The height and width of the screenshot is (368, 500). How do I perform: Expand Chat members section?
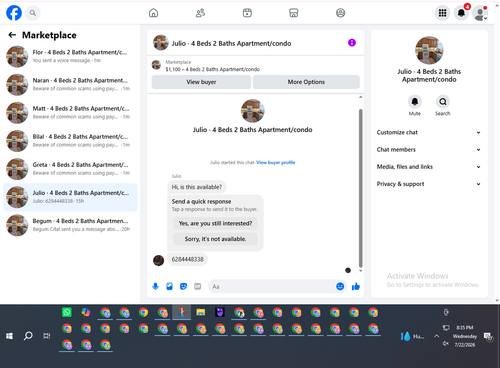pyautogui.click(x=429, y=150)
